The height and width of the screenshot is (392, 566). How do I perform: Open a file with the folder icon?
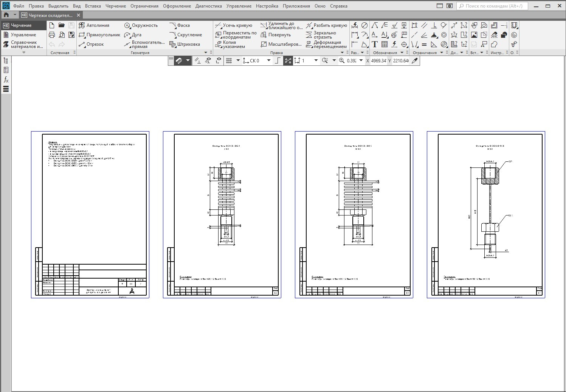(x=62, y=25)
